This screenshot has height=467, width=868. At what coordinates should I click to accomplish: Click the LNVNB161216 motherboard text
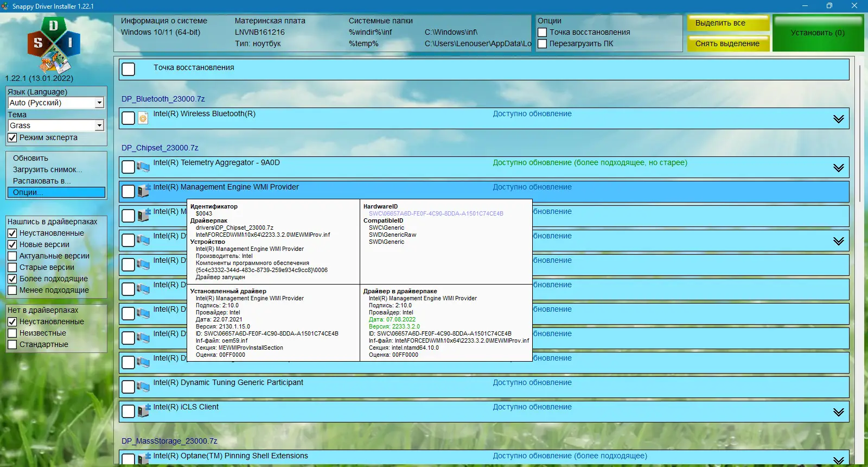coord(259,32)
